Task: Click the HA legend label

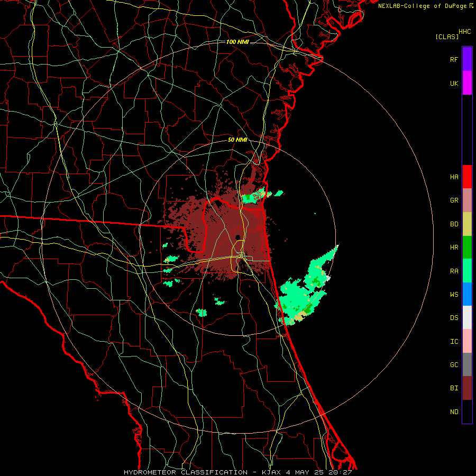Action: 454,177
